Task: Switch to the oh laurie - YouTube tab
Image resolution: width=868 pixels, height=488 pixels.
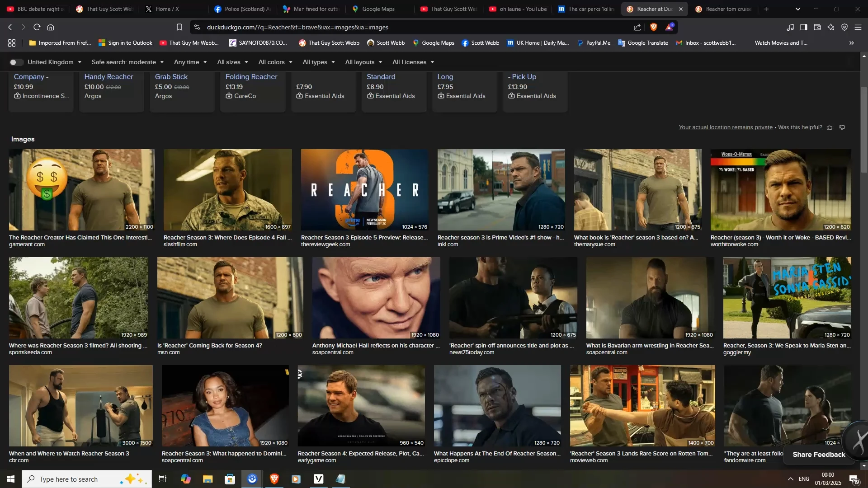Action: point(518,9)
